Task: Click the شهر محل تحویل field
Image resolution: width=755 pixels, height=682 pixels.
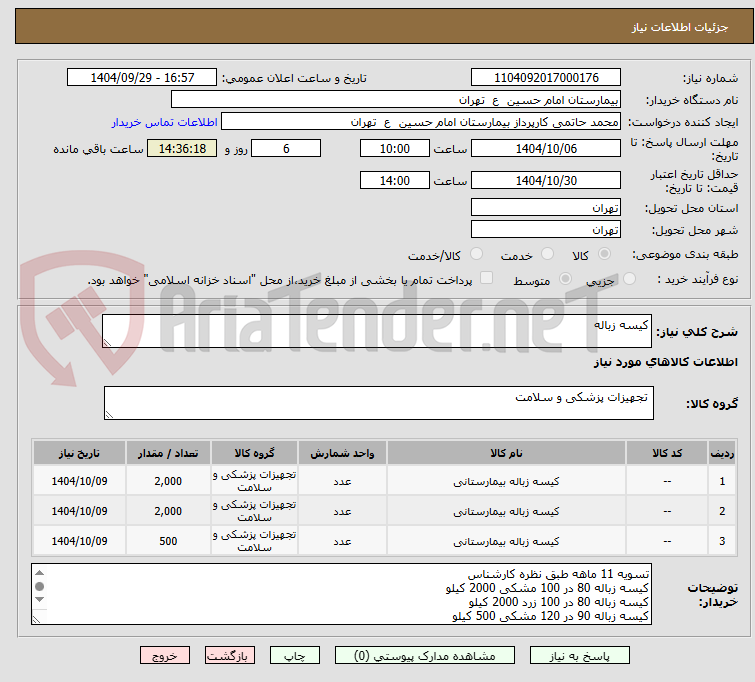Action: (546, 230)
